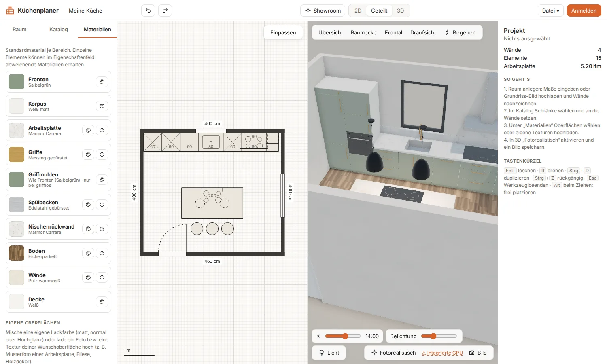
Task: Reset Nischenrückwand material with reload icon
Action: [102, 229]
